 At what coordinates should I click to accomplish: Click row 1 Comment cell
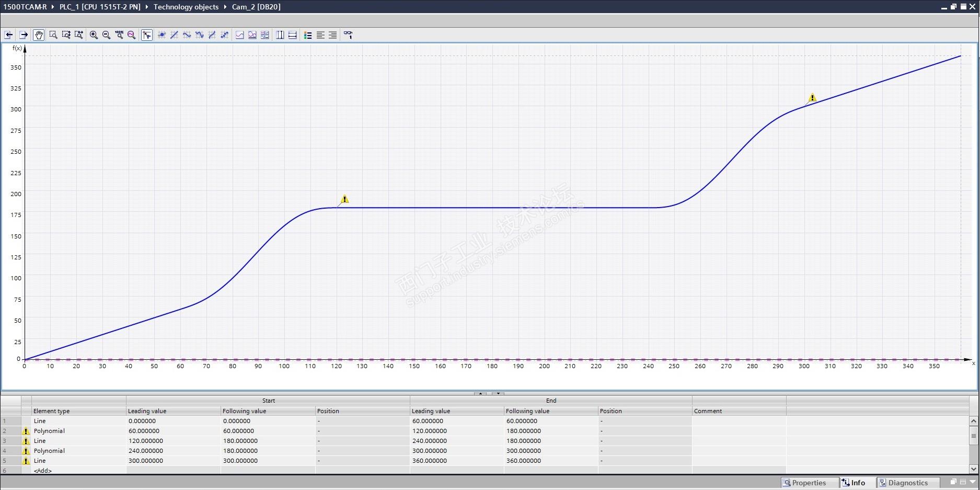[x=739, y=421]
